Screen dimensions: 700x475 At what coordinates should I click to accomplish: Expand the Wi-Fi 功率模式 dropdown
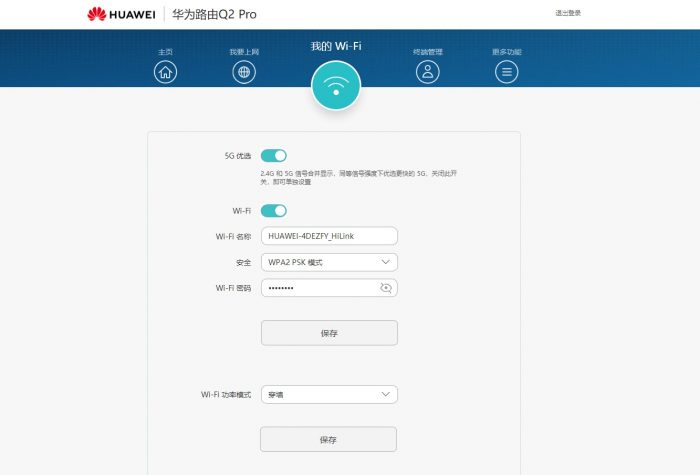click(x=329, y=395)
